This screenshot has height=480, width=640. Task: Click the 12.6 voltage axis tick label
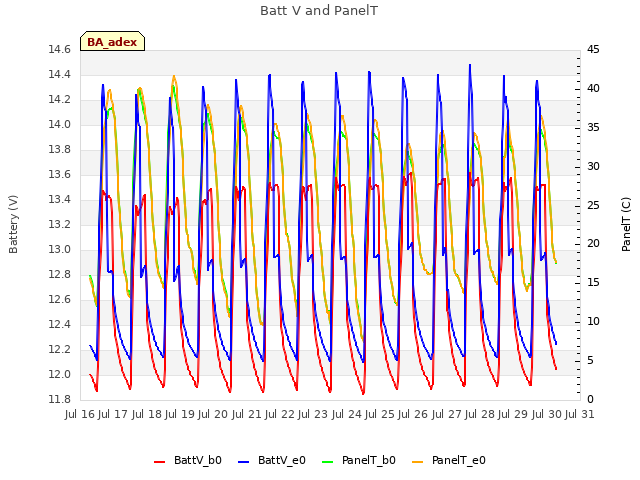coord(60,300)
